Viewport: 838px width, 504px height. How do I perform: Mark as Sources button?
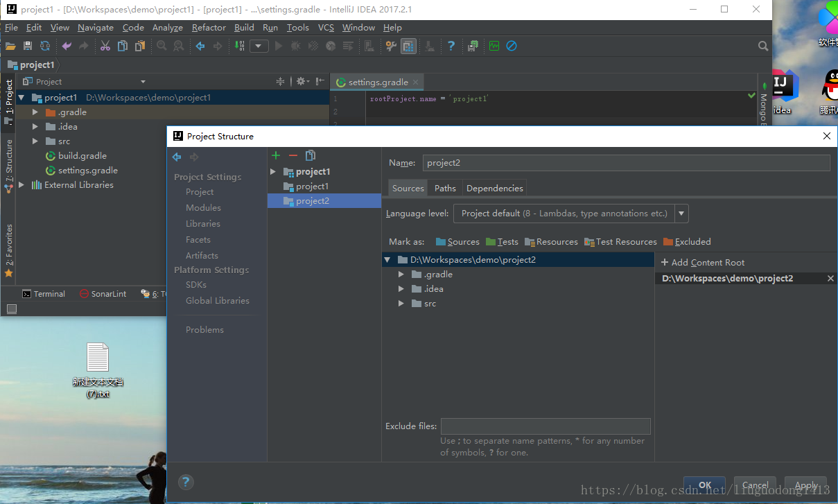tap(457, 242)
